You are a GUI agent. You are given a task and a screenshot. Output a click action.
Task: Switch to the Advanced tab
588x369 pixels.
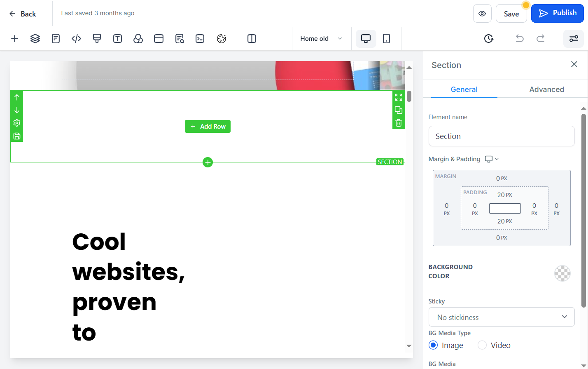point(546,89)
